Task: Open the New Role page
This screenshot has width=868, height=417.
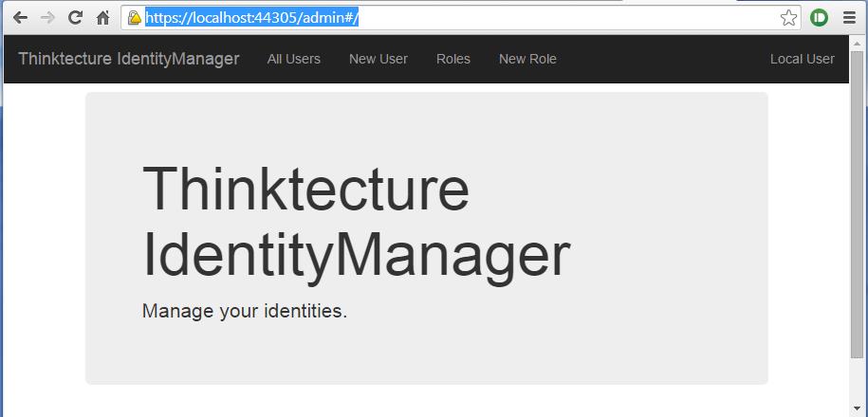Action: [x=527, y=59]
